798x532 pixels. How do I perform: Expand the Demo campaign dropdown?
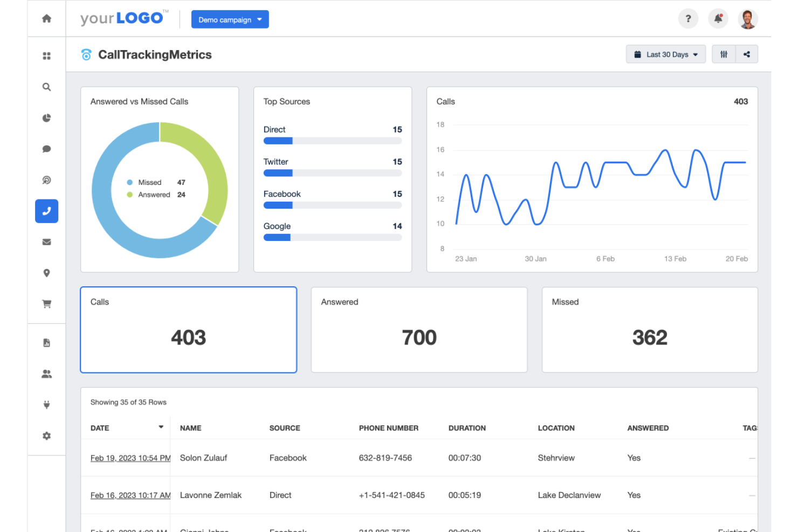point(230,19)
